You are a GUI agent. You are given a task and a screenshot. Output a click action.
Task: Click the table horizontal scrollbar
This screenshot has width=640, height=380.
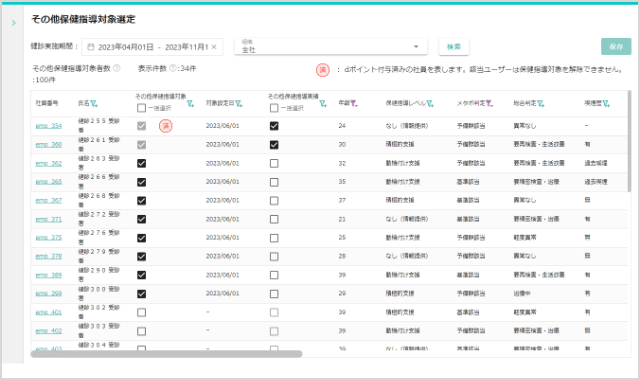pos(167,354)
